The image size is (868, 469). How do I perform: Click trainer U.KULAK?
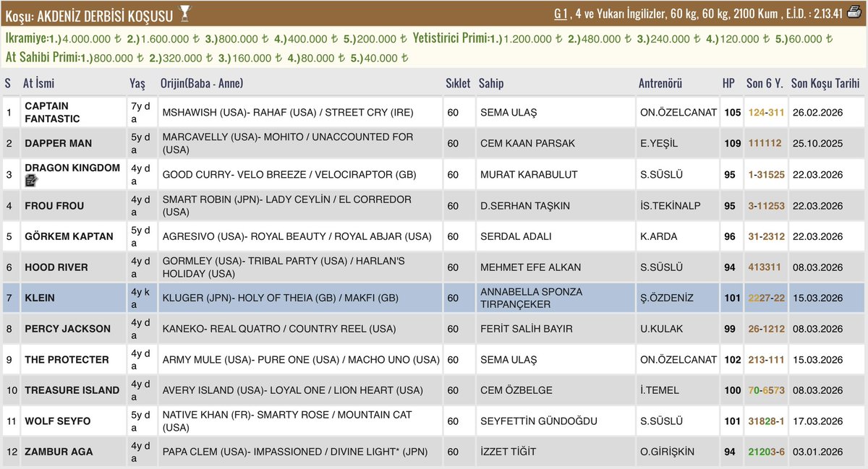660,329
